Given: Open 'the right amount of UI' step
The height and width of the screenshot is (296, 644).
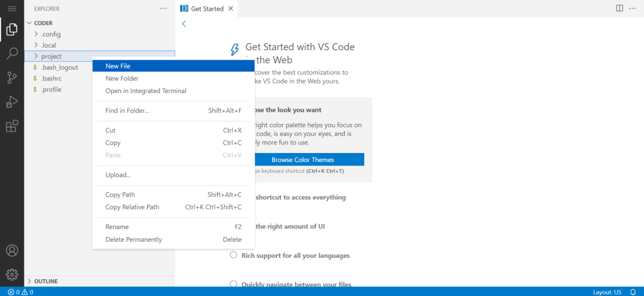Looking at the screenshot, I should [x=290, y=226].
